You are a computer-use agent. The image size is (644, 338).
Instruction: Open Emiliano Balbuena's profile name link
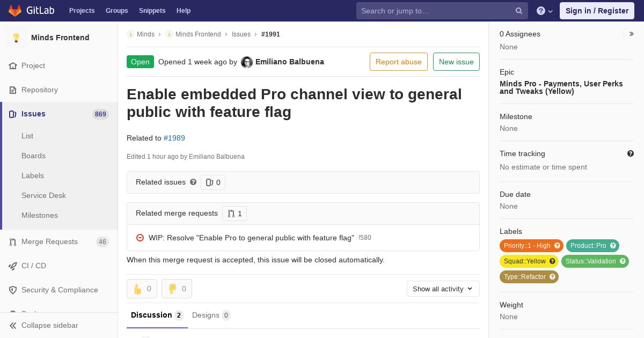coord(290,62)
